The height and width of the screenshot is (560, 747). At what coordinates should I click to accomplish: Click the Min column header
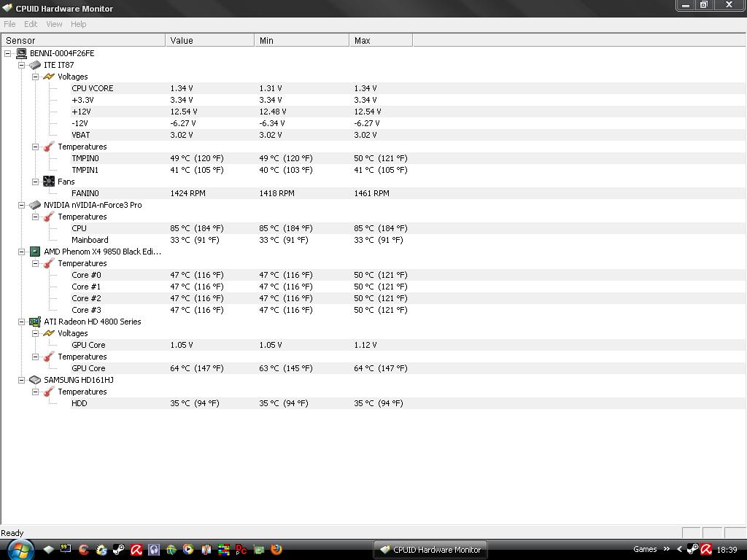click(301, 41)
